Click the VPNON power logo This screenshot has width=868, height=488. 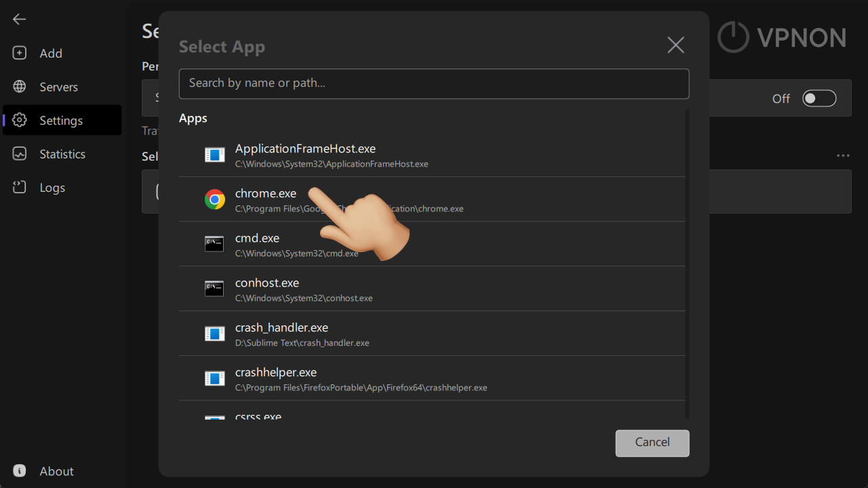tap(733, 38)
